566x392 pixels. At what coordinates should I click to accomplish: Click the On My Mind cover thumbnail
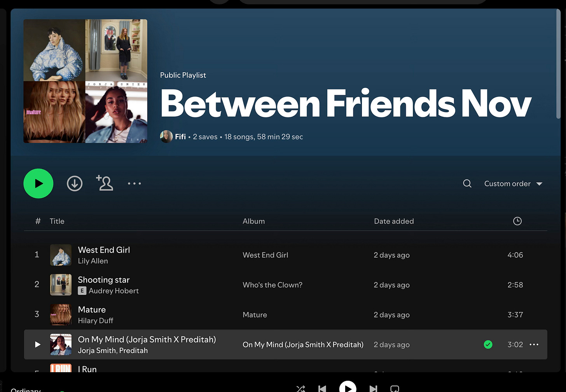click(61, 345)
